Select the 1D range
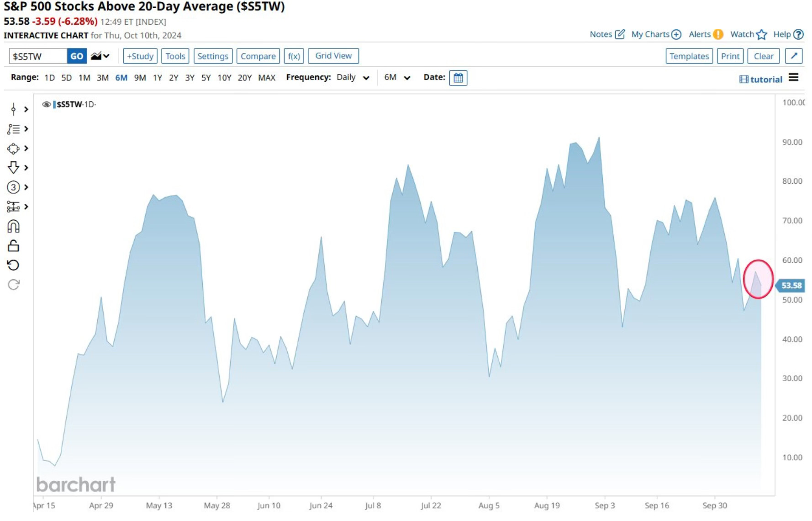Screen dimensions: 812x521 50,78
